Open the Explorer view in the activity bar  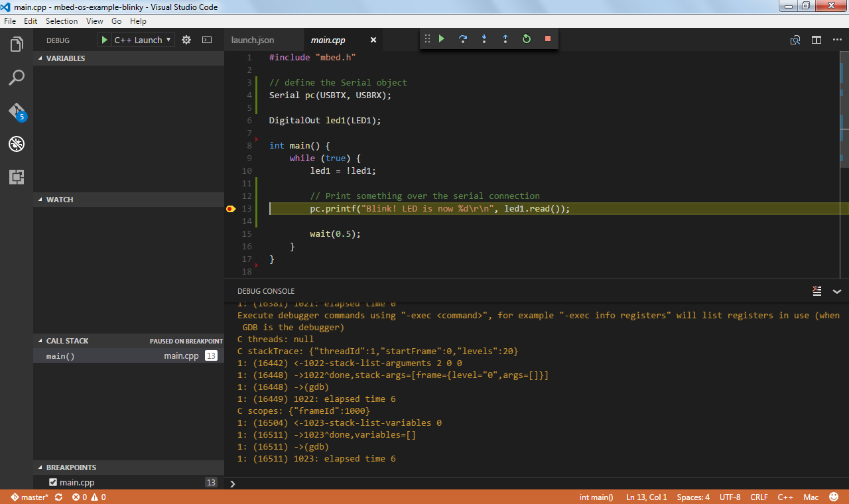pyautogui.click(x=16, y=44)
